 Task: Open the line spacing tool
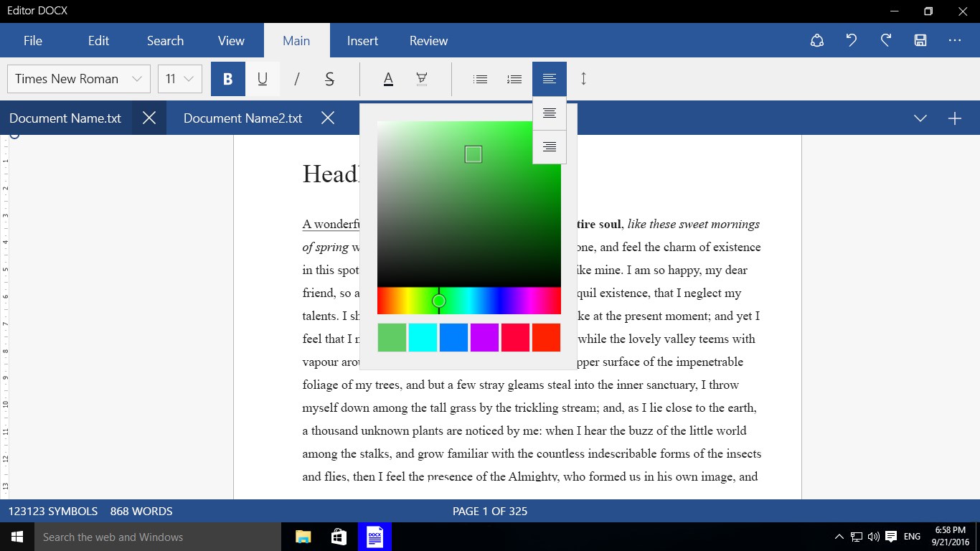(583, 79)
